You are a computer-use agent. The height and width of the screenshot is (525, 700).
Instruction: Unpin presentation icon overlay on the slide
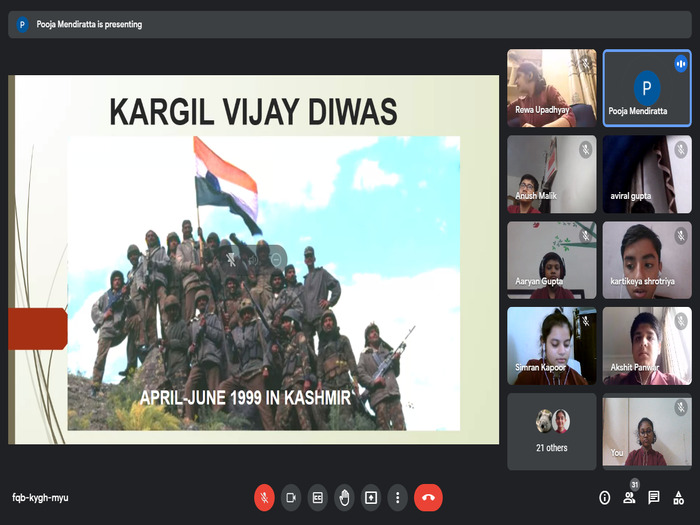[x=231, y=259]
